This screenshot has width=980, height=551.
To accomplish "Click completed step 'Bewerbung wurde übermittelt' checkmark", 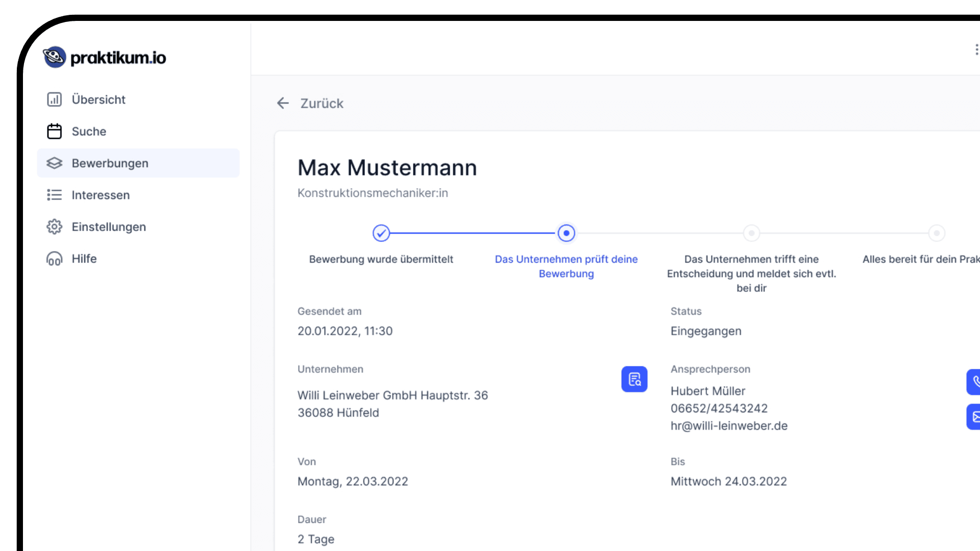I will tap(381, 233).
